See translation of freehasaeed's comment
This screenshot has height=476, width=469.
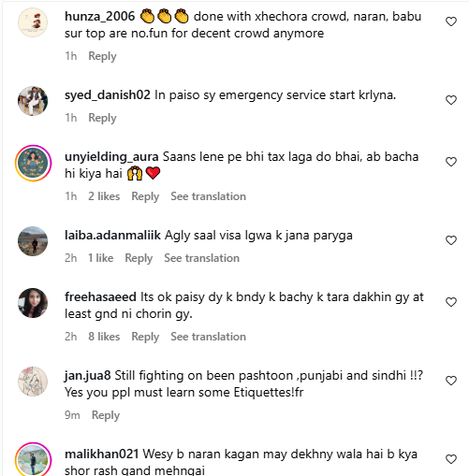(x=208, y=337)
